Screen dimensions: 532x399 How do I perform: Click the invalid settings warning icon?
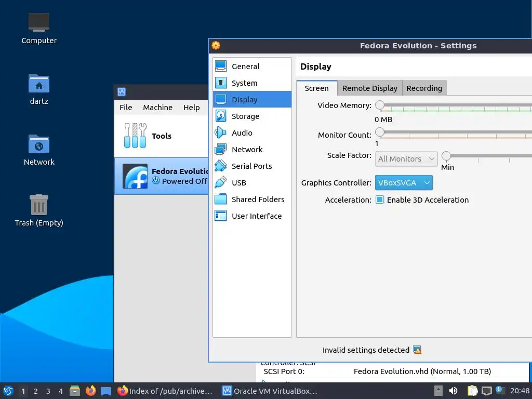[x=417, y=350]
